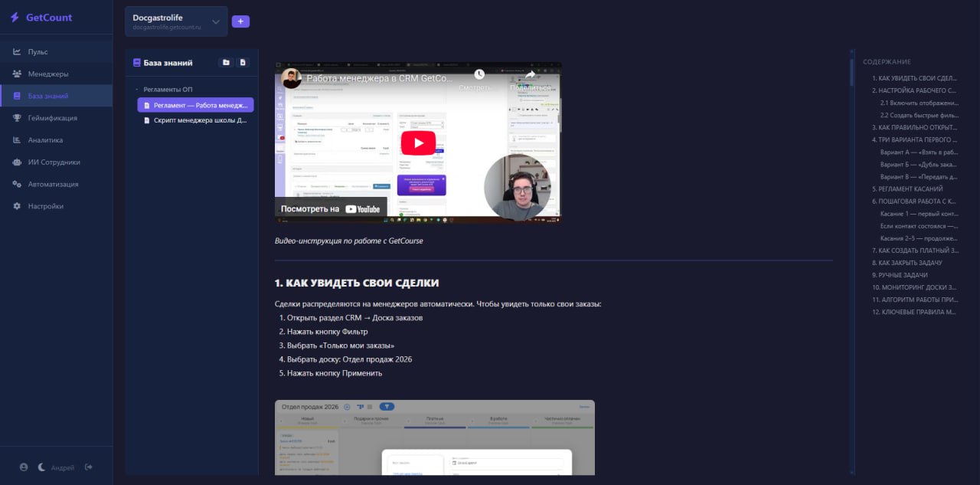980x485 pixels.
Task: Click Посмотреть на YouTube link
Action: coord(330,208)
